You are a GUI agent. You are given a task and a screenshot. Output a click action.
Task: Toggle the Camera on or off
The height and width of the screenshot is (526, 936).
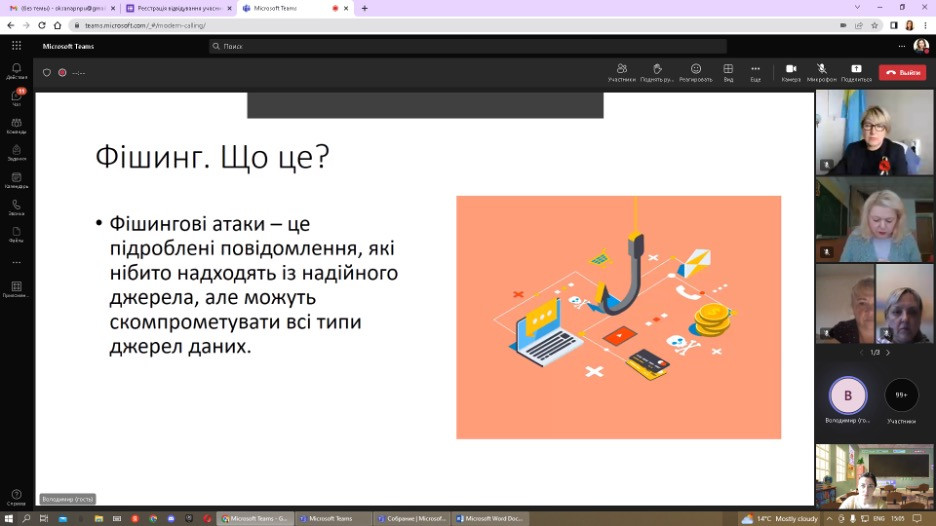(x=791, y=72)
